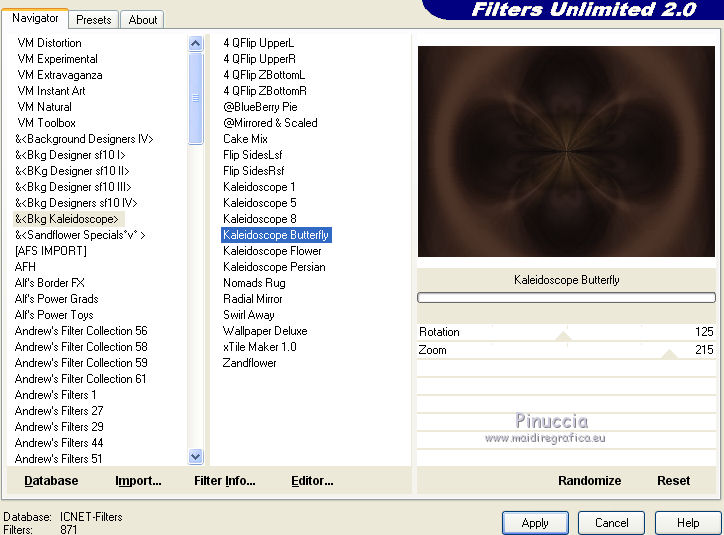
Task: Choose the @BlueBerry Pie filter
Action: pyautogui.click(x=260, y=107)
